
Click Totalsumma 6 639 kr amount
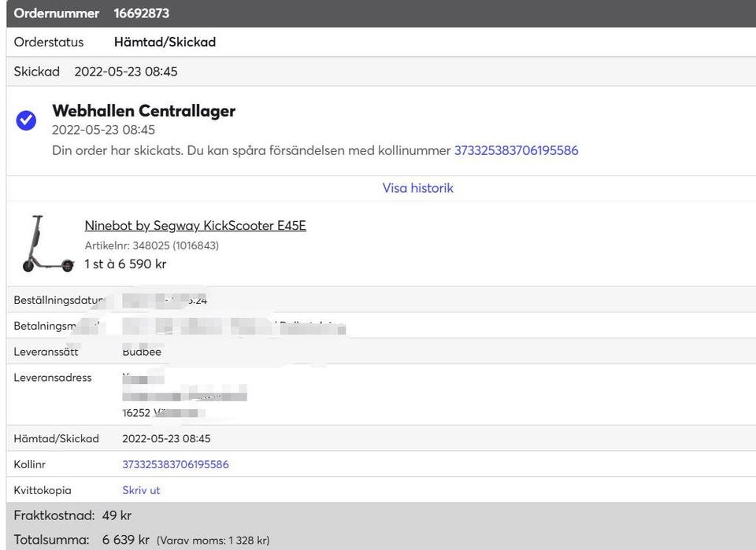pyautogui.click(x=125, y=540)
